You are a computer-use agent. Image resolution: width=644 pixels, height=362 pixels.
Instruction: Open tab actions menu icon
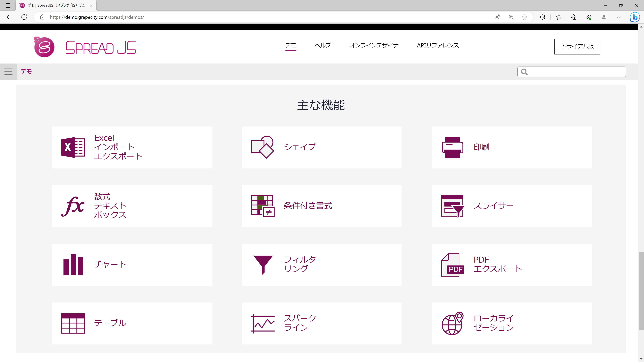(8, 5)
